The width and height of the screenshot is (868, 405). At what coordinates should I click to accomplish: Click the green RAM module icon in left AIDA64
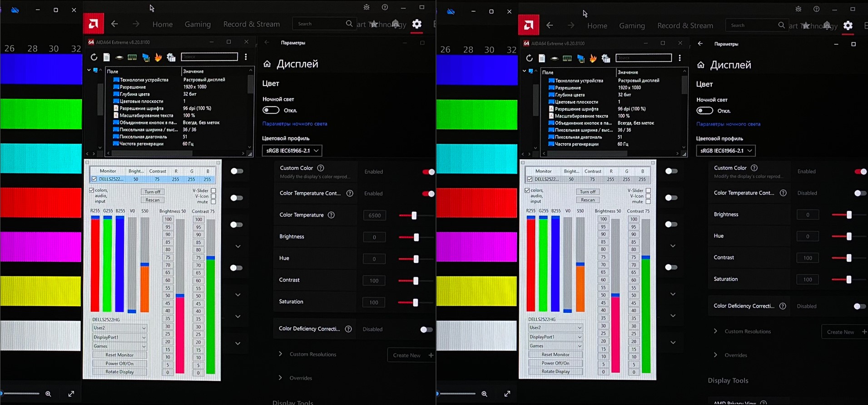[x=132, y=57]
